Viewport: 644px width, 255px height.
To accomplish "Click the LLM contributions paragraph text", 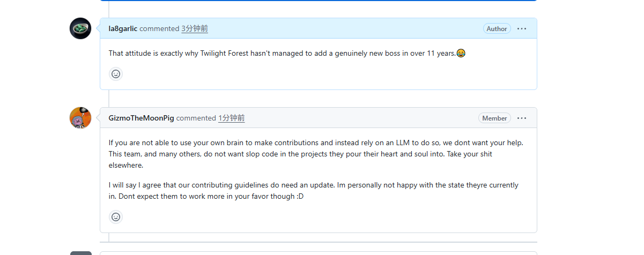I will tap(315, 154).
